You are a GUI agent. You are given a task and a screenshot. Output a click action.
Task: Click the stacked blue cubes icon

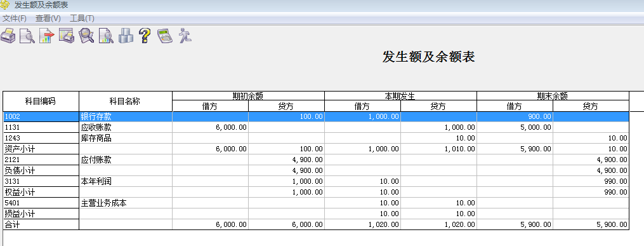point(126,36)
